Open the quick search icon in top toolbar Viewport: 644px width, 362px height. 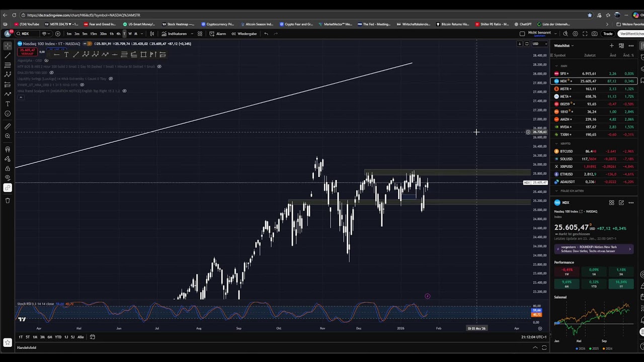click(x=566, y=34)
